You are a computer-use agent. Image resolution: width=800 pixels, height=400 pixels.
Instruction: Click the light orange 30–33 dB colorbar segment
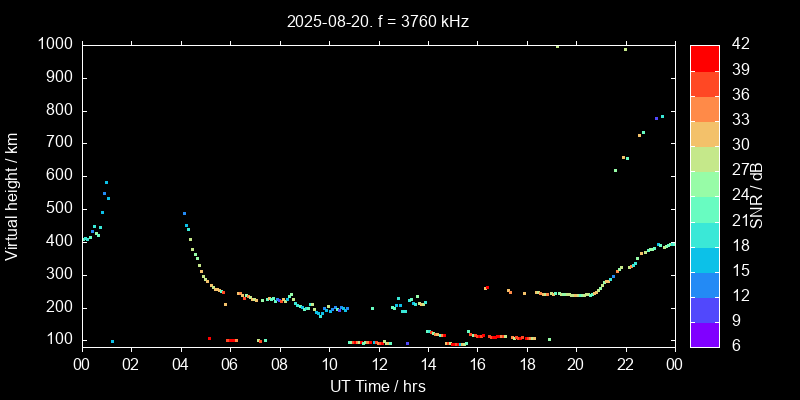point(704,133)
